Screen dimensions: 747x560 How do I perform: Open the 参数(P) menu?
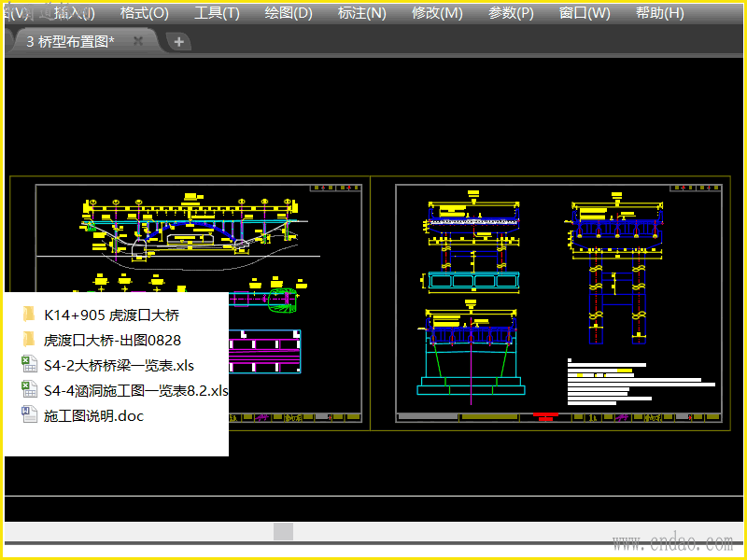511,13
